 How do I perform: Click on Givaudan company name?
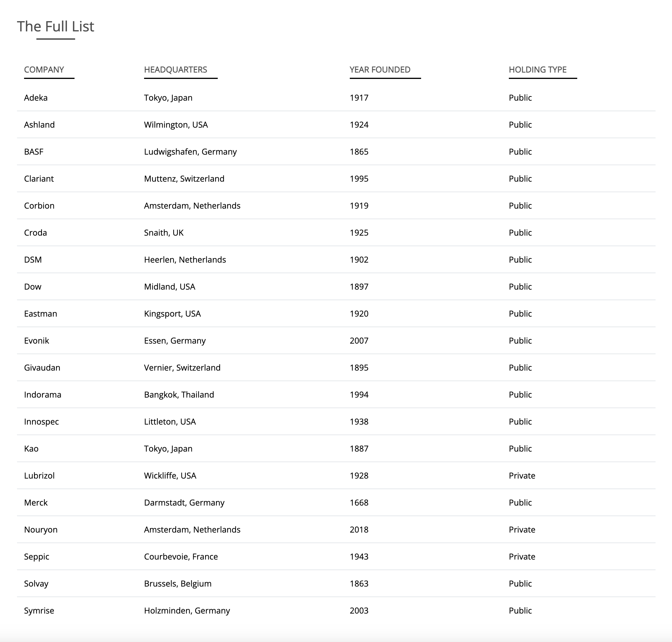tap(42, 368)
